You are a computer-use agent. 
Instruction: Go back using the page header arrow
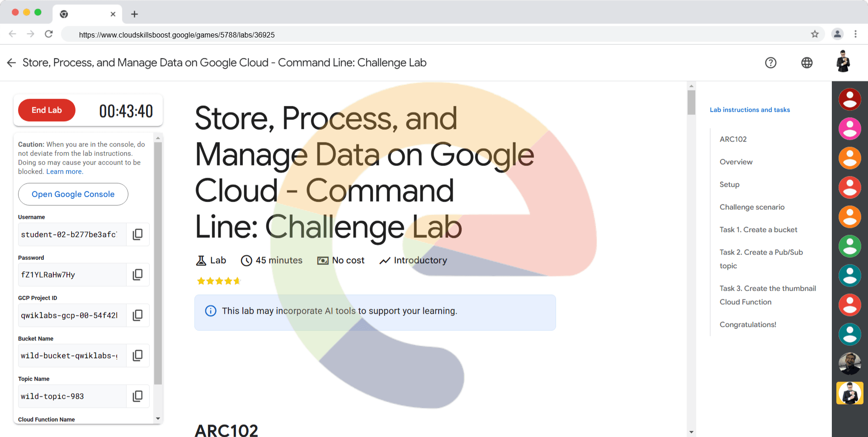click(11, 63)
